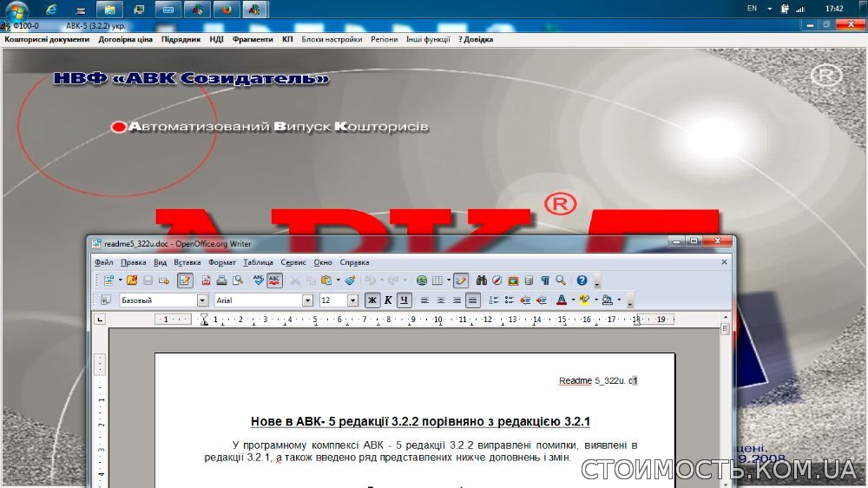The height and width of the screenshot is (488, 868).
Task: Click the Zoom magnifier icon
Action: 561,280
